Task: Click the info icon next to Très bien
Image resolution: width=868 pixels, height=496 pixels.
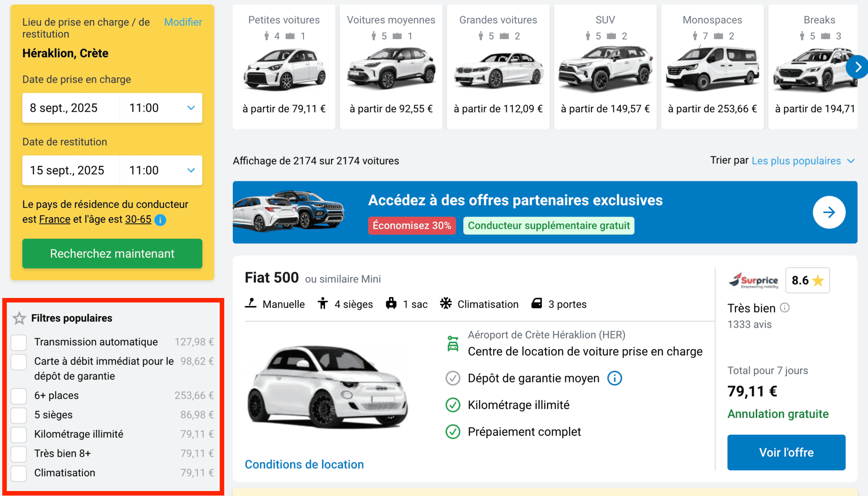Action: (x=785, y=307)
